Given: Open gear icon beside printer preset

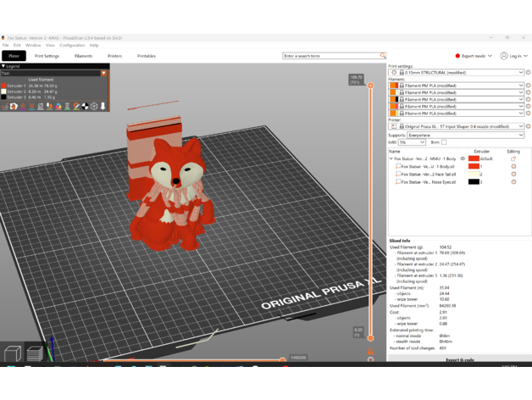Looking at the screenshot, I should (528, 126).
